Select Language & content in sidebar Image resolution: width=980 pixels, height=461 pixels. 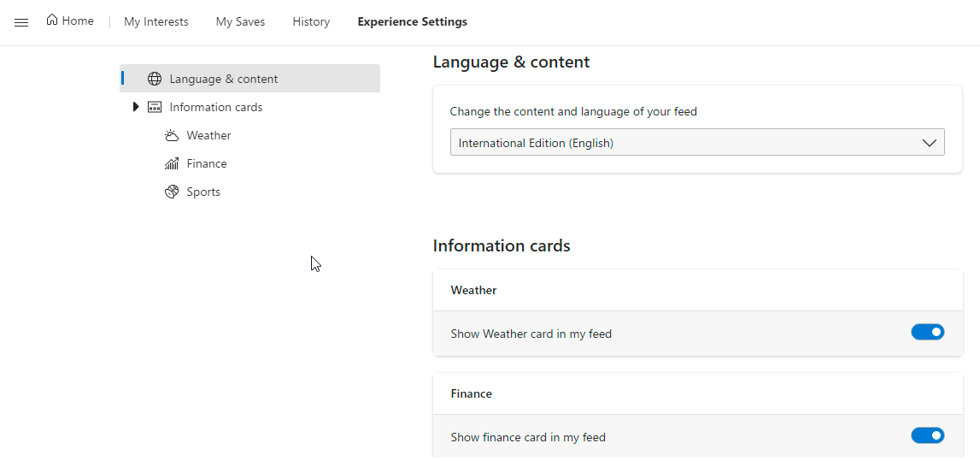click(x=224, y=79)
